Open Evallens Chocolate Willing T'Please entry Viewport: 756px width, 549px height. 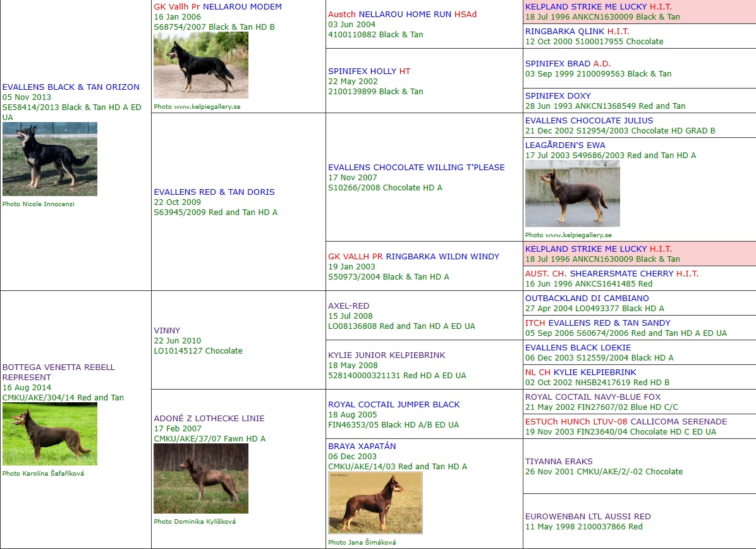[x=416, y=168]
